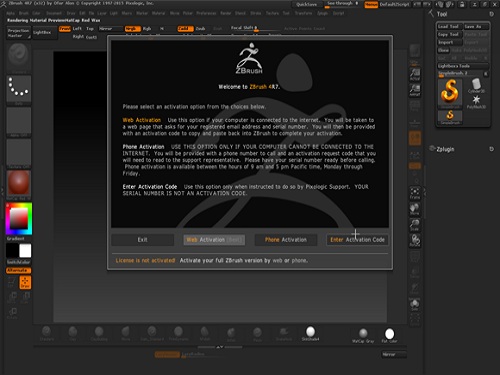Screen dimensions: 500x375
Task: Click Copy Tool in the Tool palette
Action: (449, 34)
